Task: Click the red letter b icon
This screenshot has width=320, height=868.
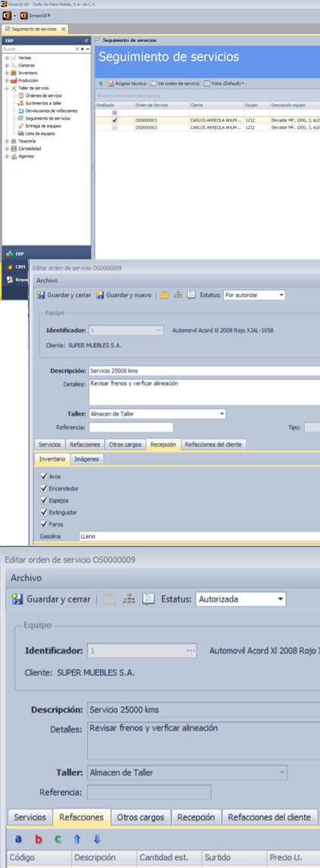Action: click(38, 839)
